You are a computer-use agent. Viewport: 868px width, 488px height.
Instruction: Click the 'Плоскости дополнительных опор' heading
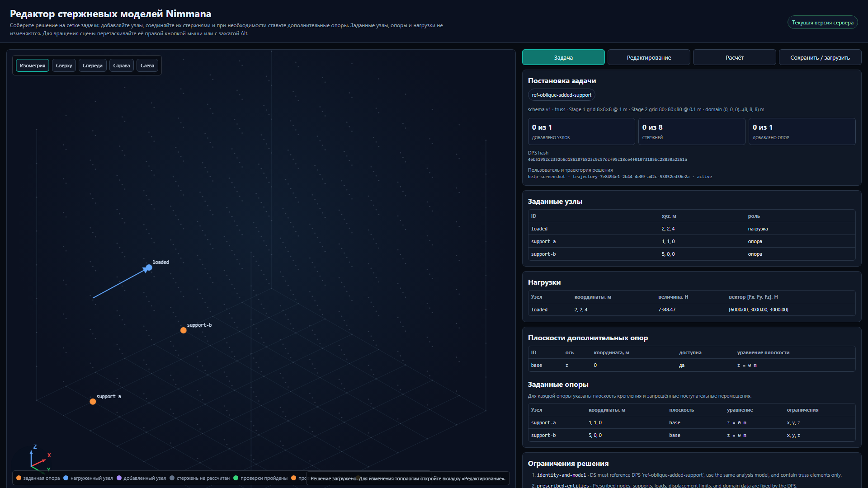(x=588, y=338)
